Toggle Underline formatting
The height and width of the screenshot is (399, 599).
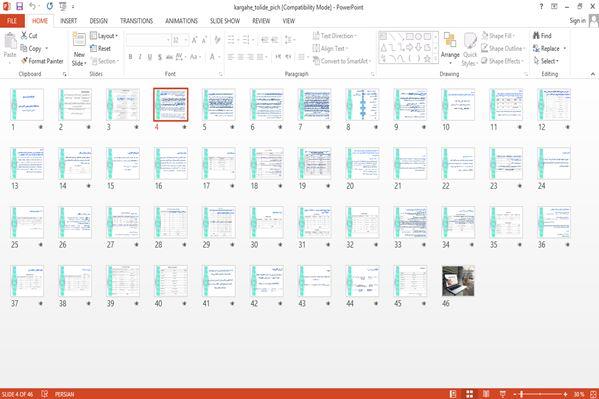click(x=150, y=57)
